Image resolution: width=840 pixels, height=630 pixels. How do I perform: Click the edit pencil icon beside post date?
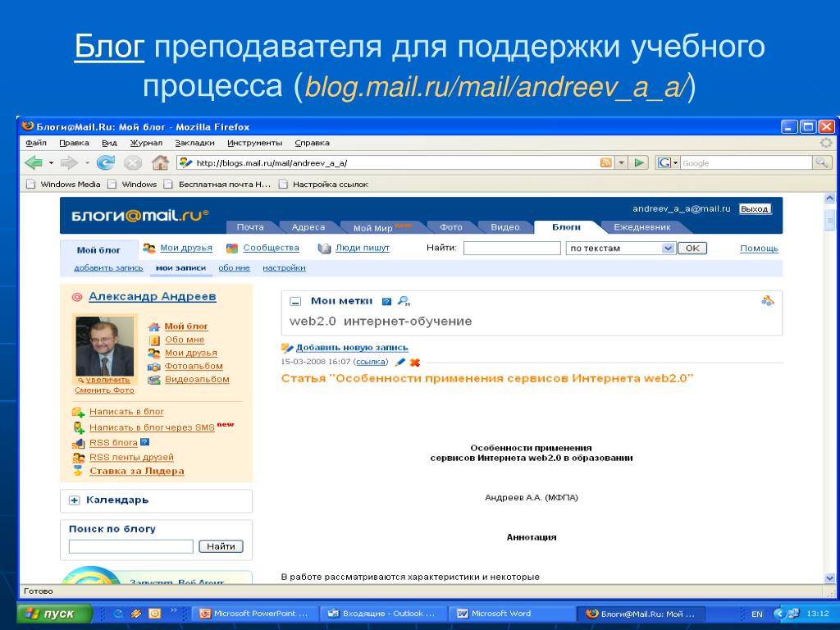coord(399,362)
